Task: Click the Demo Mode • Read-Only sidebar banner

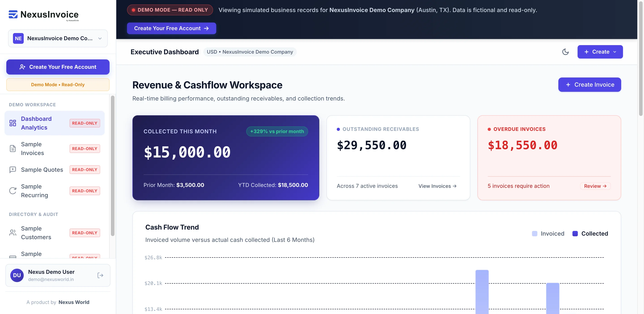Action: pyautogui.click(x=58, y=85)
